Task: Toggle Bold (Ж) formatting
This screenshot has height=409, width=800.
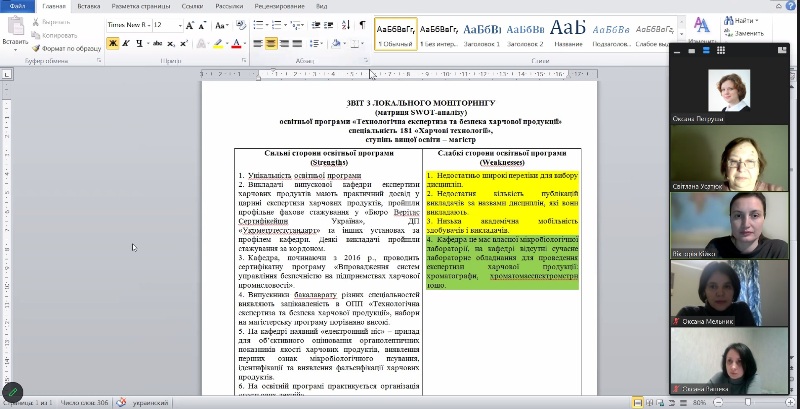Action: 113,44
